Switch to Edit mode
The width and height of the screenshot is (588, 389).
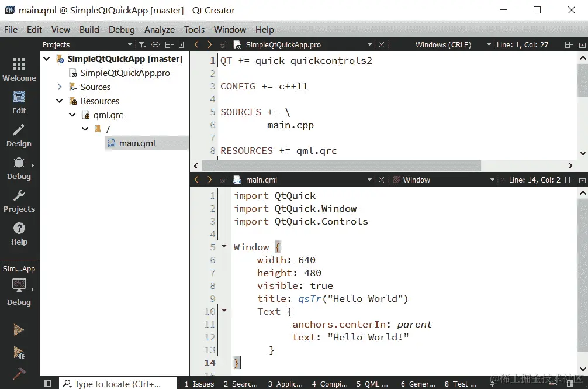tap(19, 103)
